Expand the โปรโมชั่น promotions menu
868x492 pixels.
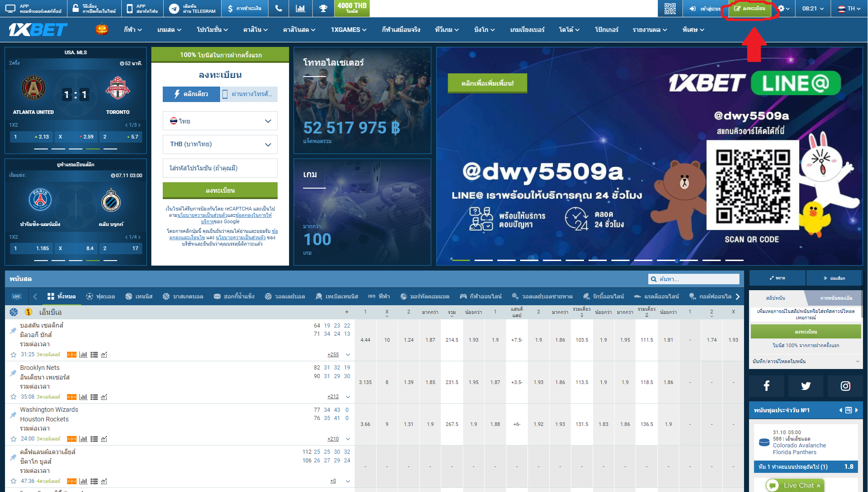[x=212, y=30]
